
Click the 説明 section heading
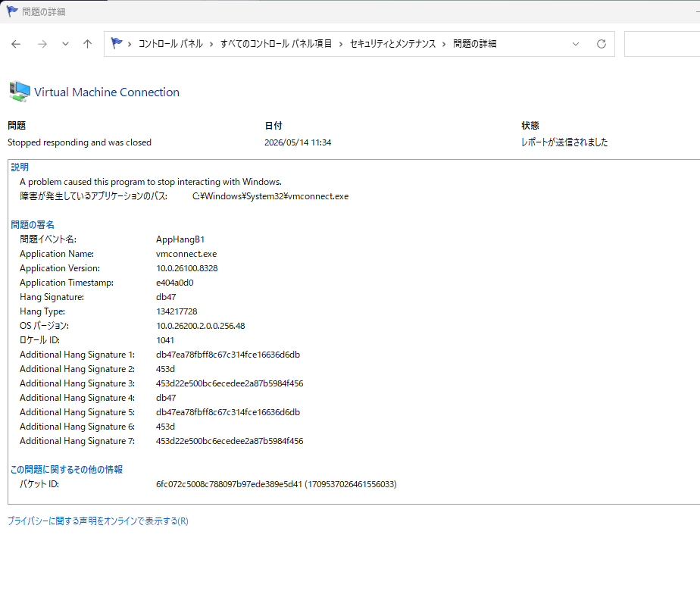tap(20, 167)
